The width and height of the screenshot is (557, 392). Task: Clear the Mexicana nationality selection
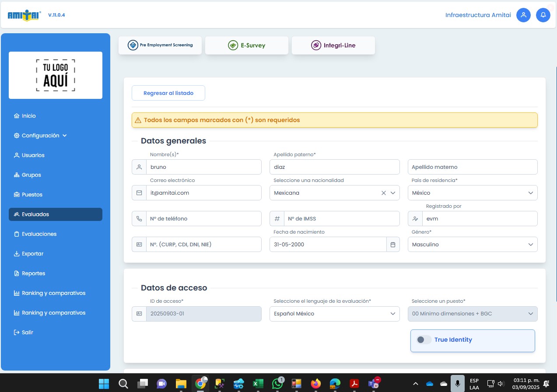point(383,193)
